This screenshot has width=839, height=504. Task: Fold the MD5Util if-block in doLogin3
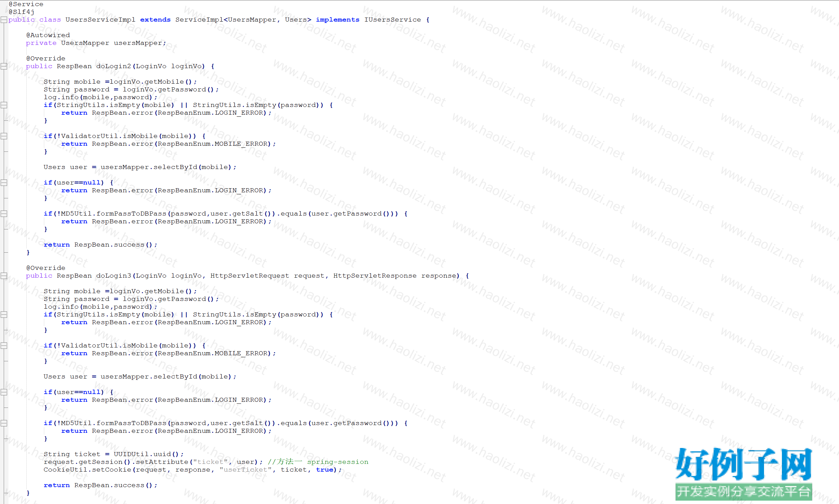tap(4, 423)
